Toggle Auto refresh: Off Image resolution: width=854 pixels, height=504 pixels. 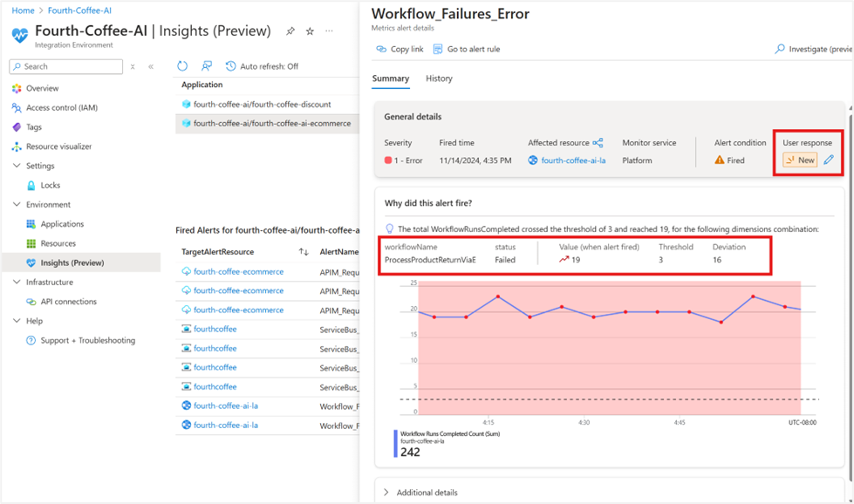pos(262,66)
